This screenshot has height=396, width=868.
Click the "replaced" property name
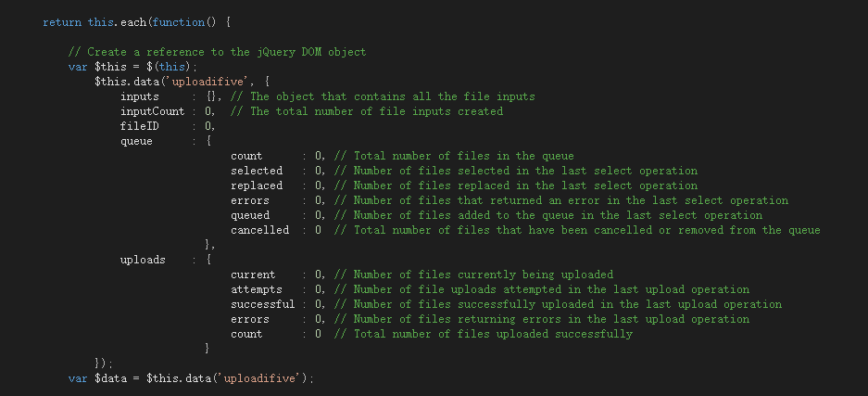pyautogui.click(x=257, y=185)
